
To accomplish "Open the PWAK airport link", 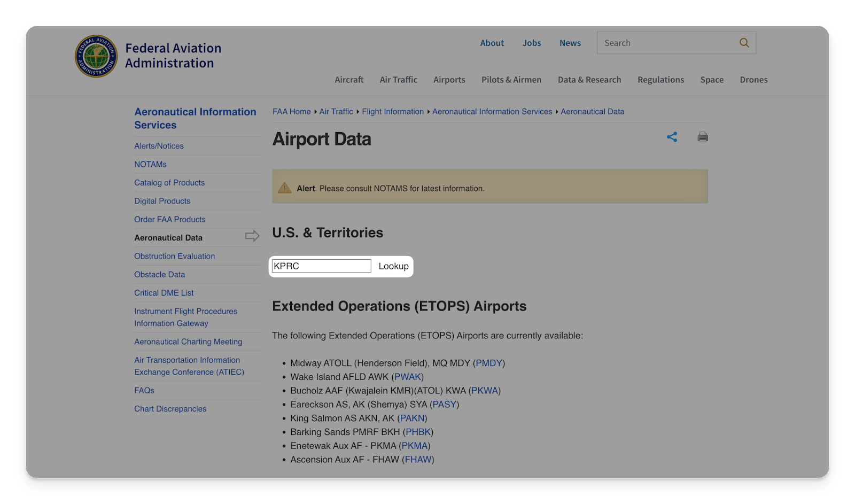I will [408, 377].
